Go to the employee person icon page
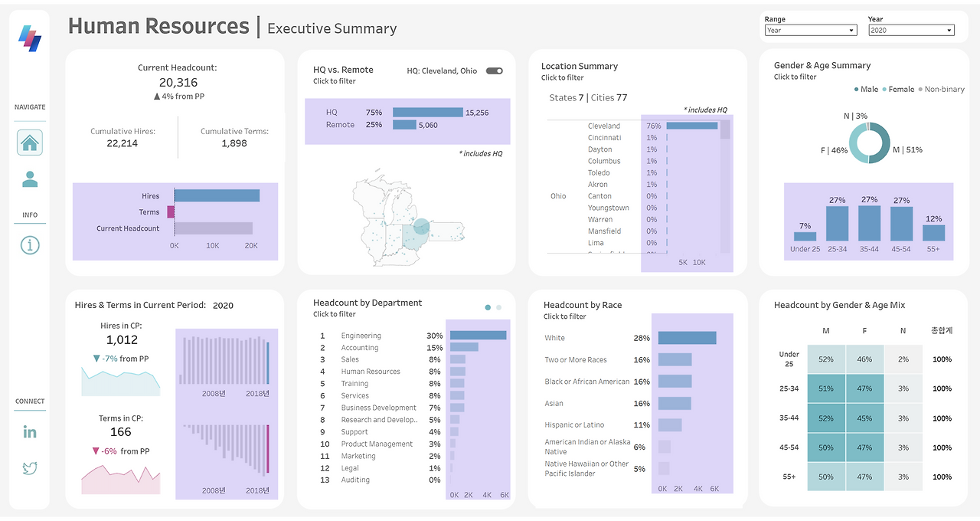The width and height of the screenshot is (980, 521). [x=30, y=179]
